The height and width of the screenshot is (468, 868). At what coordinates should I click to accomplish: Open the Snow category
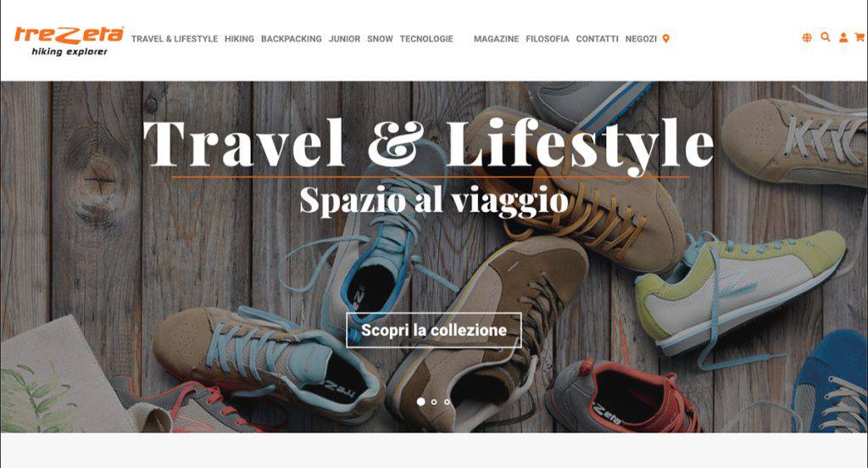[x=380, y=39]
